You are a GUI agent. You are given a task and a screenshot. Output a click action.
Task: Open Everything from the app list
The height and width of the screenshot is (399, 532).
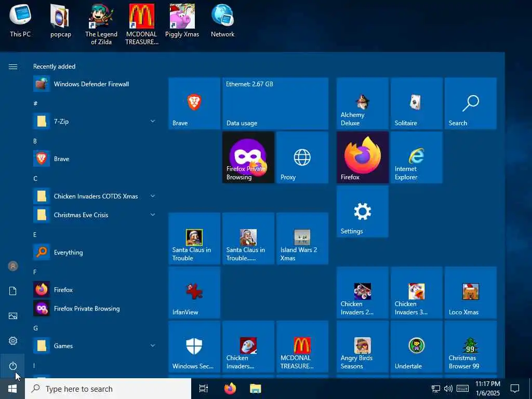(95, 252)
